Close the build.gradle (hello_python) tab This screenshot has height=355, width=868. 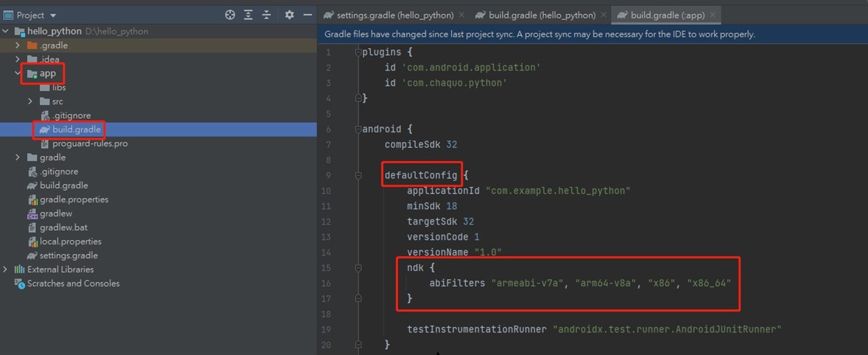click(603, 15)
